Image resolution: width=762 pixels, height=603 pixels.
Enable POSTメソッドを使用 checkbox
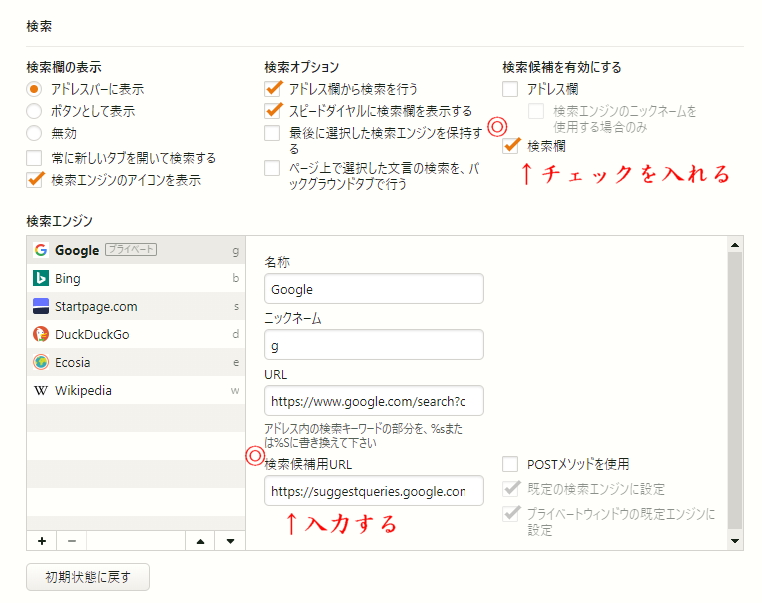click(x=510, y=464)
